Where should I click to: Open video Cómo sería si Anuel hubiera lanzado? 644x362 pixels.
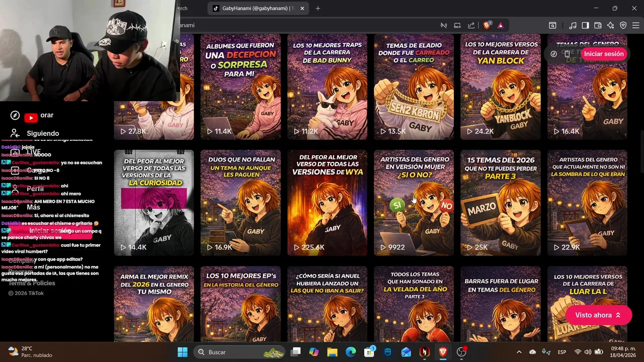click(327, 304)
